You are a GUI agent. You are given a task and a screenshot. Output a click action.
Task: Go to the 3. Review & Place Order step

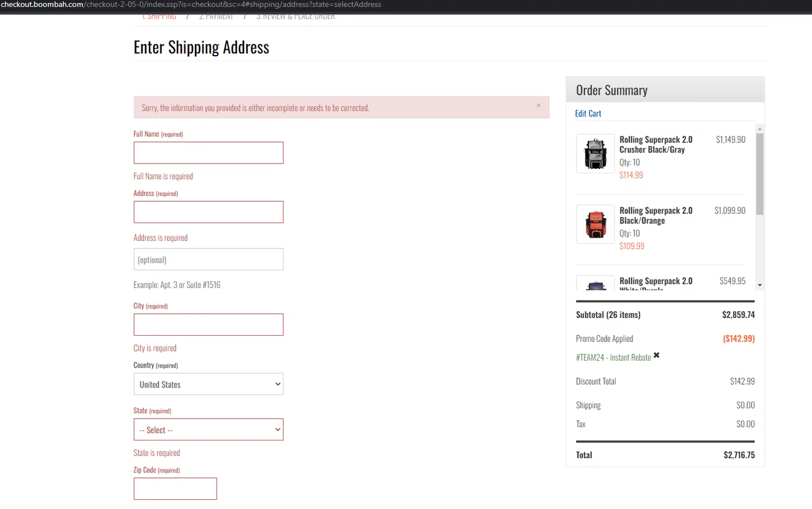[x=296, y=17]
